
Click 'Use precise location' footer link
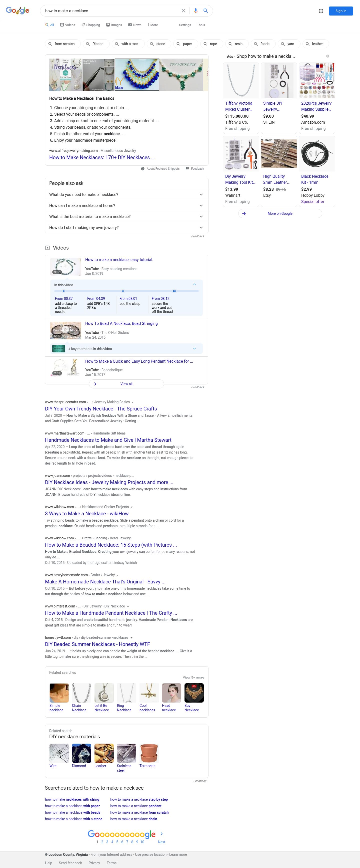[x=150, y=854]
